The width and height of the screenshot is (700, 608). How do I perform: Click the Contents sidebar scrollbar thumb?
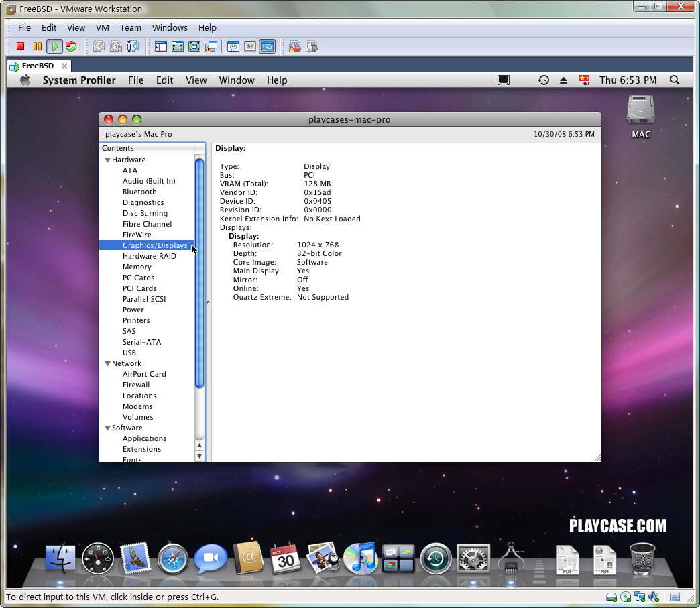[x=200, y=273]
